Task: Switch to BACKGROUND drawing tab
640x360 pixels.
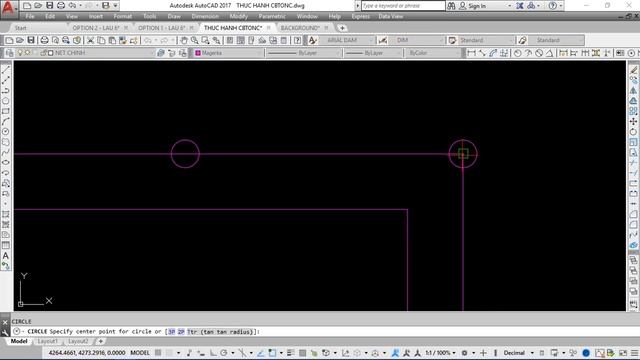Action: coord(300,28)
